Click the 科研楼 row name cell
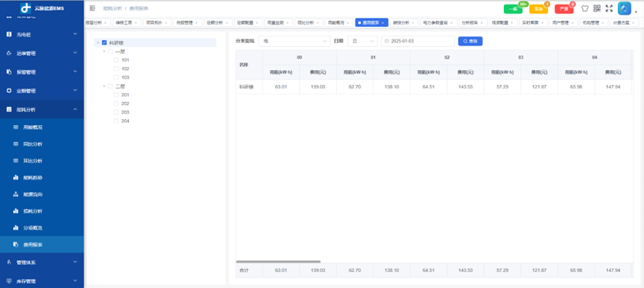 click(x=249, y=87)
